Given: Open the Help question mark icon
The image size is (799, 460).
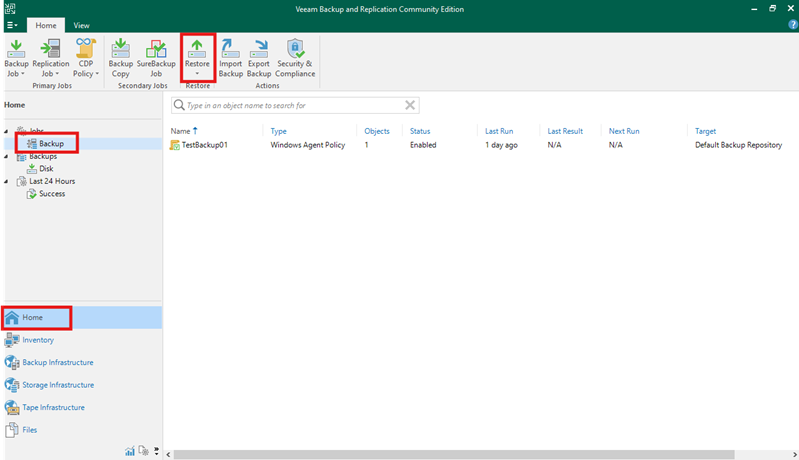Looking at the screenshot, I should point(792,24).
